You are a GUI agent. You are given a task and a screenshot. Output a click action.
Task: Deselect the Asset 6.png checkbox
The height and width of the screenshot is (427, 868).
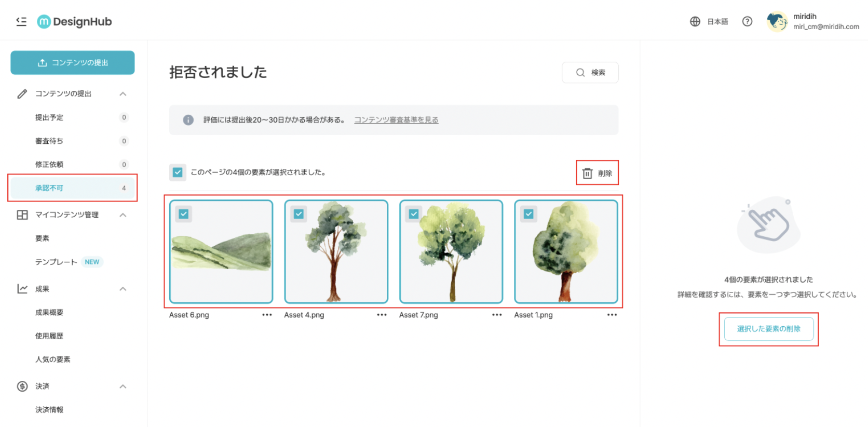pos(184,214)
